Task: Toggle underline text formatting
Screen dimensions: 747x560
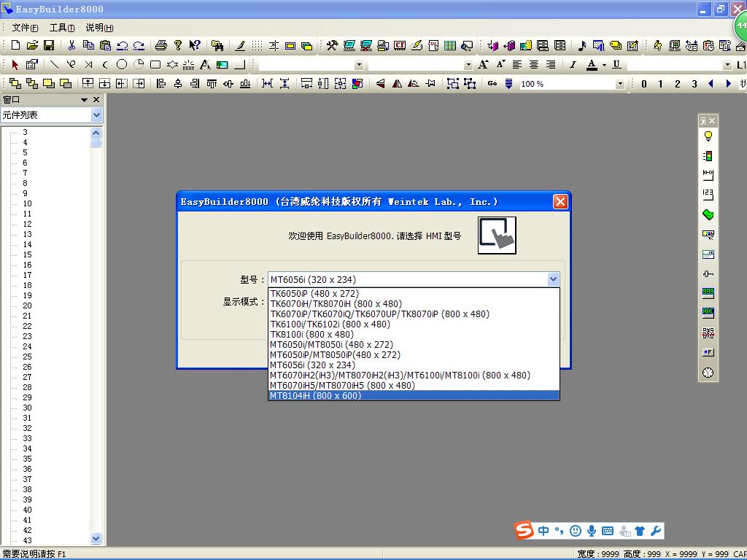Action: (616, 65)
